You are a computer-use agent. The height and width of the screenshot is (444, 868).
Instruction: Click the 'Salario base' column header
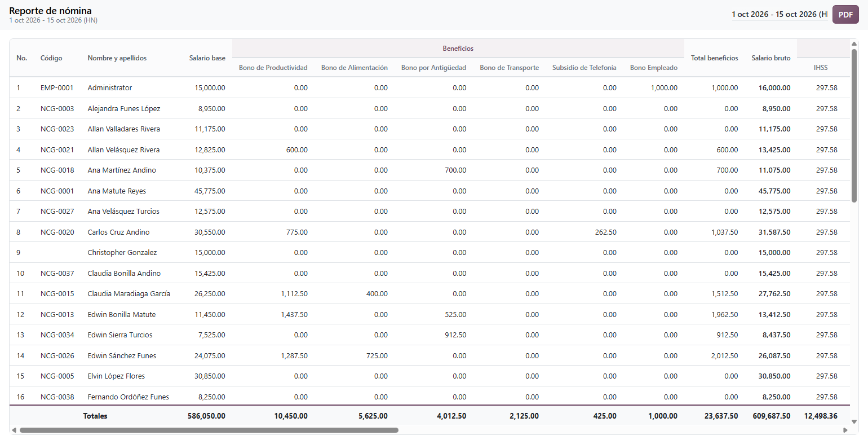click(207, 58)
